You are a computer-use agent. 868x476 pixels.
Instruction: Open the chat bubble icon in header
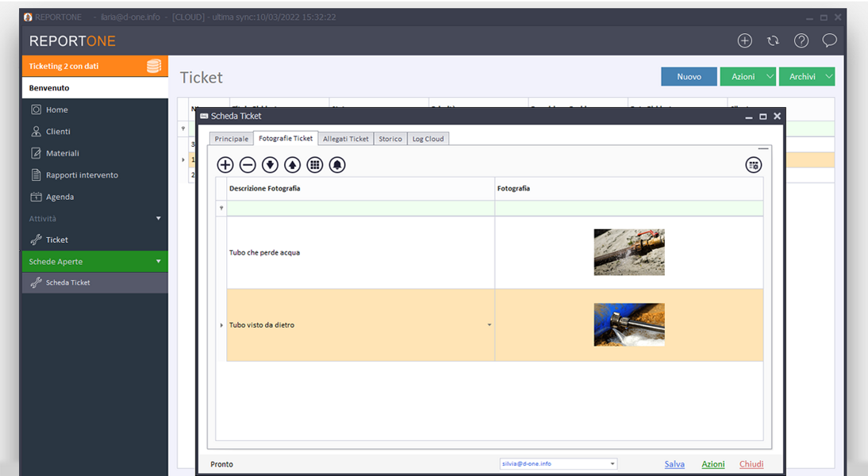(829, 40)
